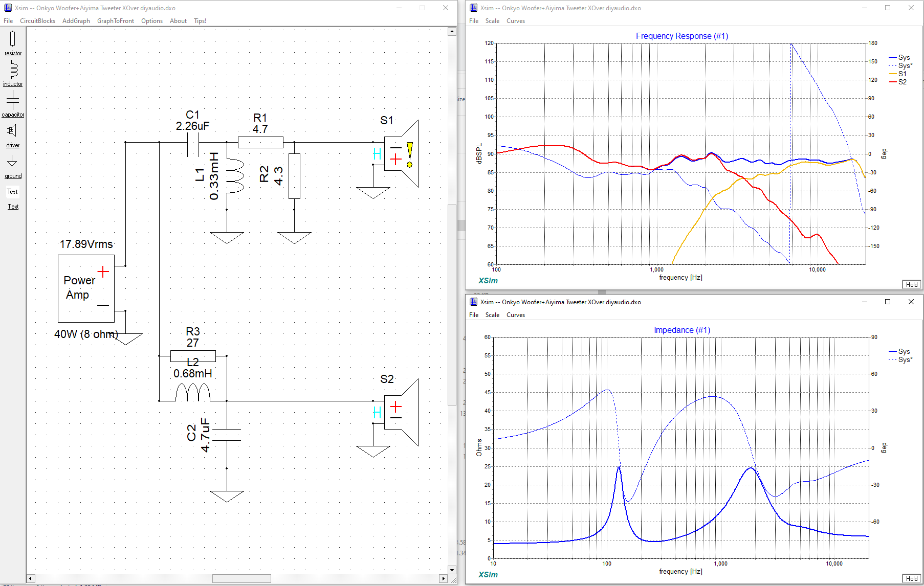The width and height of the screenshot is (924, 586).
Task: Open Curves menu in Frequency Response window
Action: click(516, 21)
